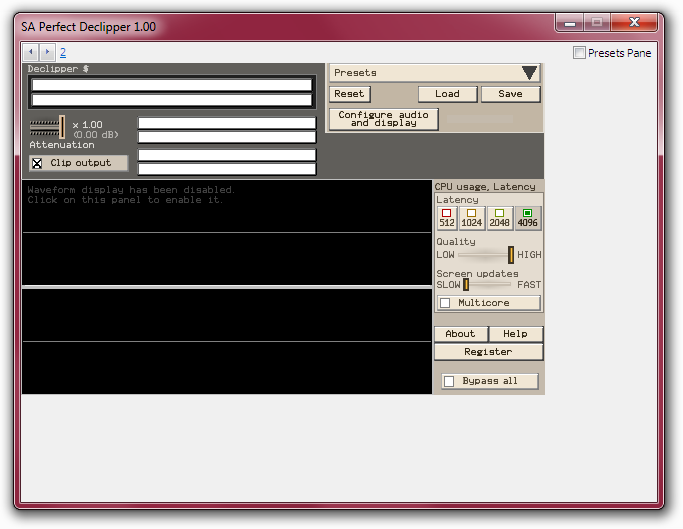Enable the Presets Pane checkbox
The width and height of the screenshot is (683, 529).
(x=579, y=53)
